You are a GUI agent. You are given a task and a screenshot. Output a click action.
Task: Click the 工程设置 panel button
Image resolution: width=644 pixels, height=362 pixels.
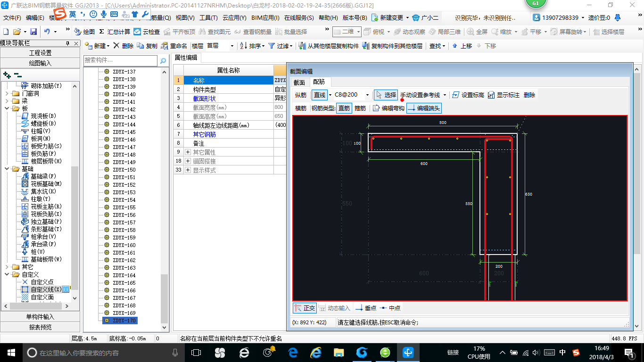[x=40, y=53]
